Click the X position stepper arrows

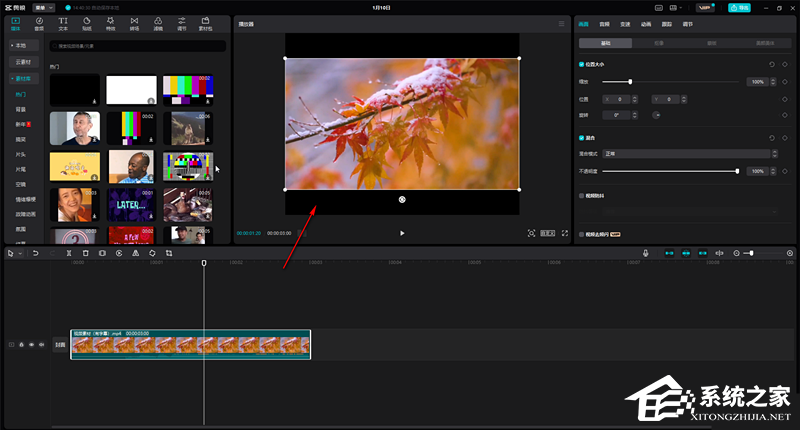click(635, 99)
